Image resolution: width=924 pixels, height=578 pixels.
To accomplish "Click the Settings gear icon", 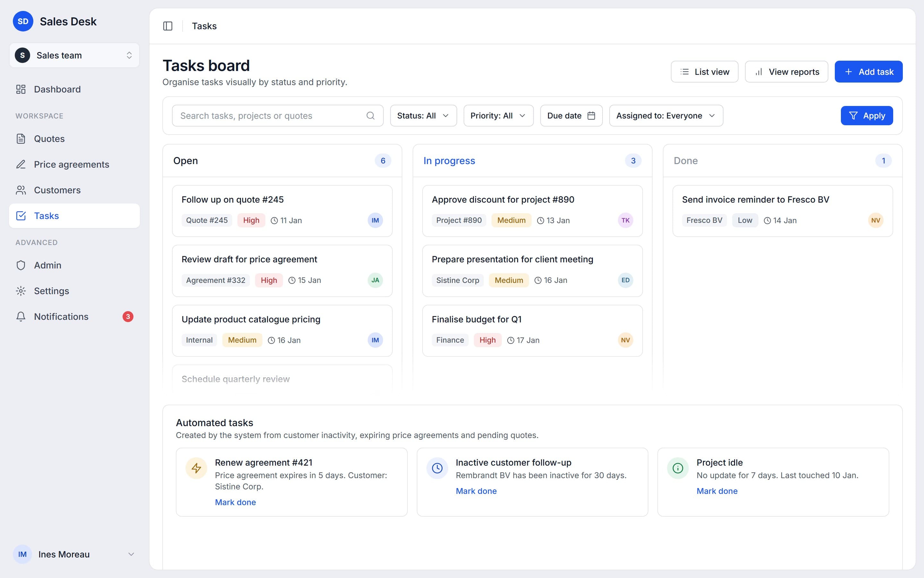I will tap(21, 291).
